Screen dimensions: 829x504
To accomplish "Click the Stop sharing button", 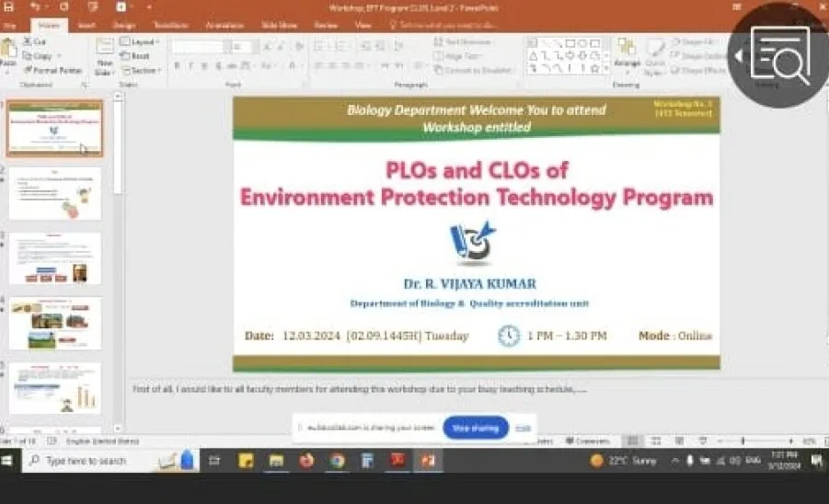I will [x=476, y=428].
